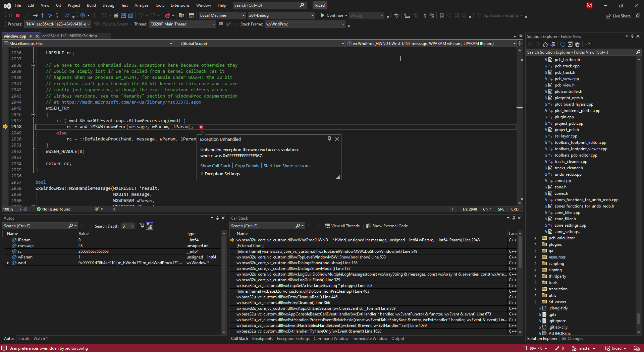
Task: Step out of the current function
Action: coord(57,15)
